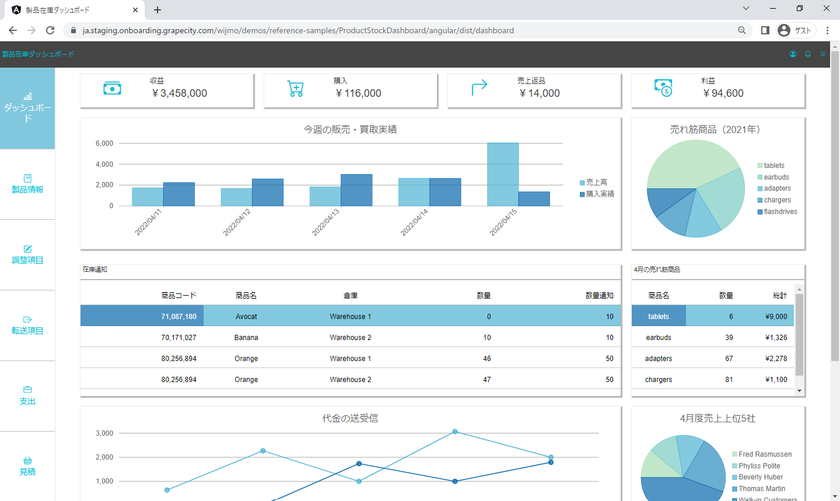The image size is (840, 501).
Task: Select the Avocat row in stock table
Action: coord(246,316)
